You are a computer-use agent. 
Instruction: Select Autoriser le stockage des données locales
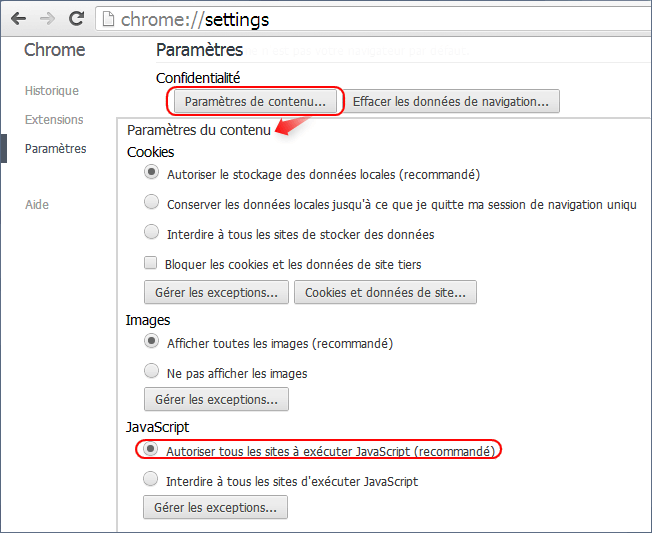pos(151,172)
